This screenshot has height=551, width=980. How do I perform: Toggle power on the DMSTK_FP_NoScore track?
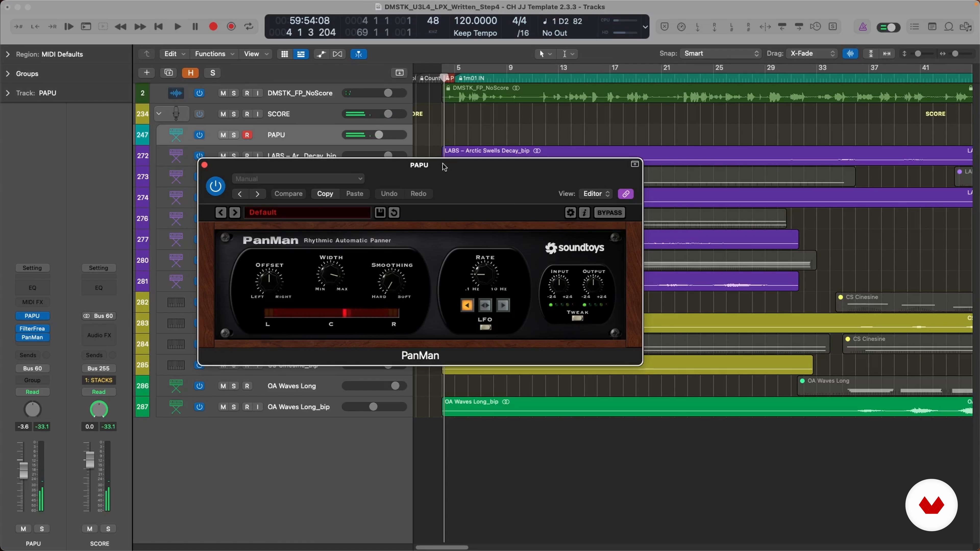pos(199,93)
